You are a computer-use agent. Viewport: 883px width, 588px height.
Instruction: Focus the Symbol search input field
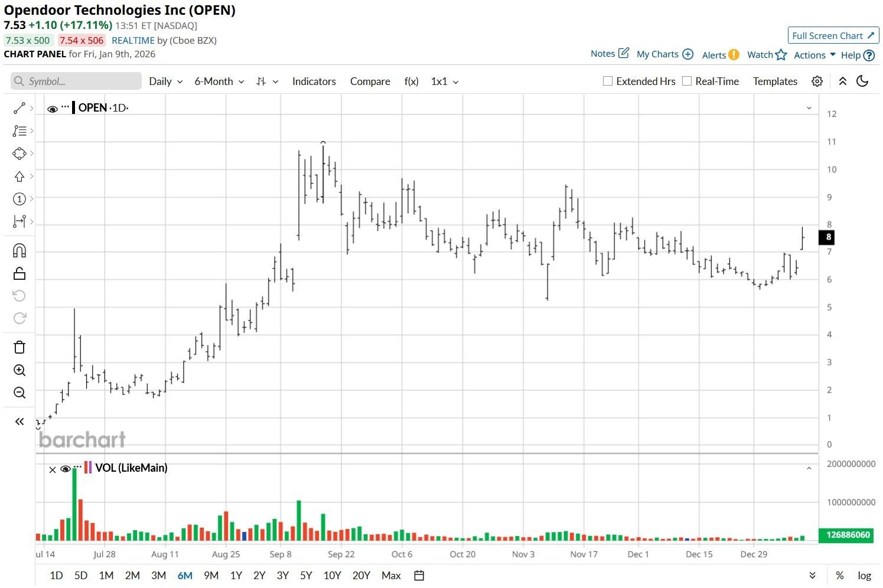pyautogui.click(x=76, y=81)
